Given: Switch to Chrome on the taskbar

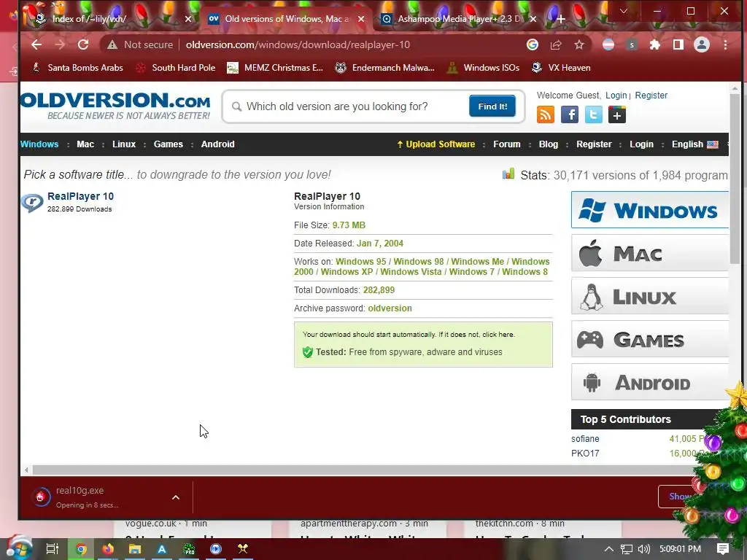Looking at the screenshot, I should 81,549.
